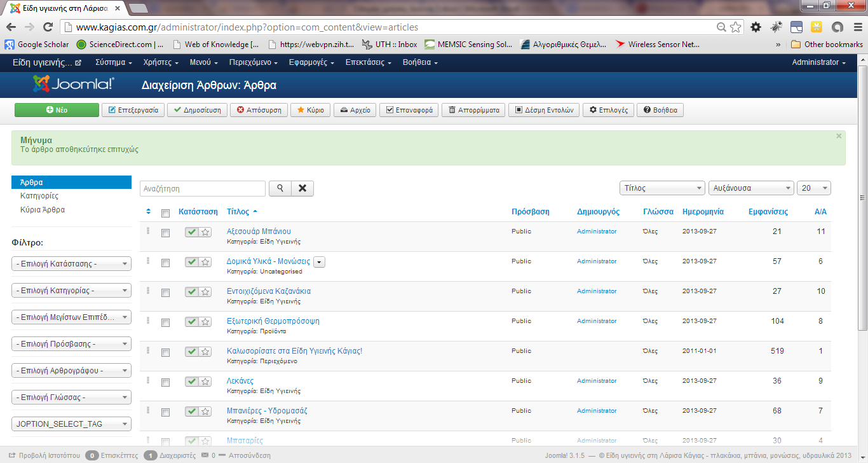Open the Επιλογή Αρθρογράφου filter dropdown
This screenshot has height=463, width=868.
[x=71, y=371]
